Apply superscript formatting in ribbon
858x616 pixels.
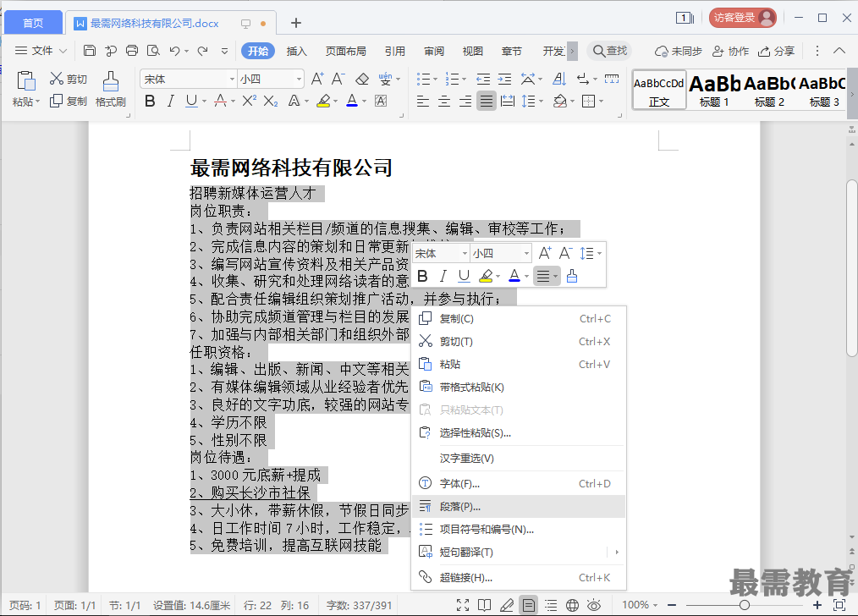click(x=249, y=101)
